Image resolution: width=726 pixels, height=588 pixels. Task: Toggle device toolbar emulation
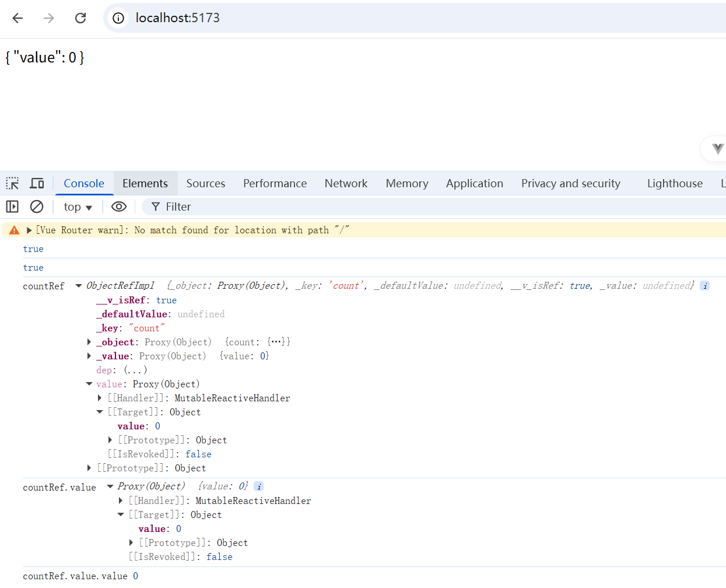[x=37, y=183]
